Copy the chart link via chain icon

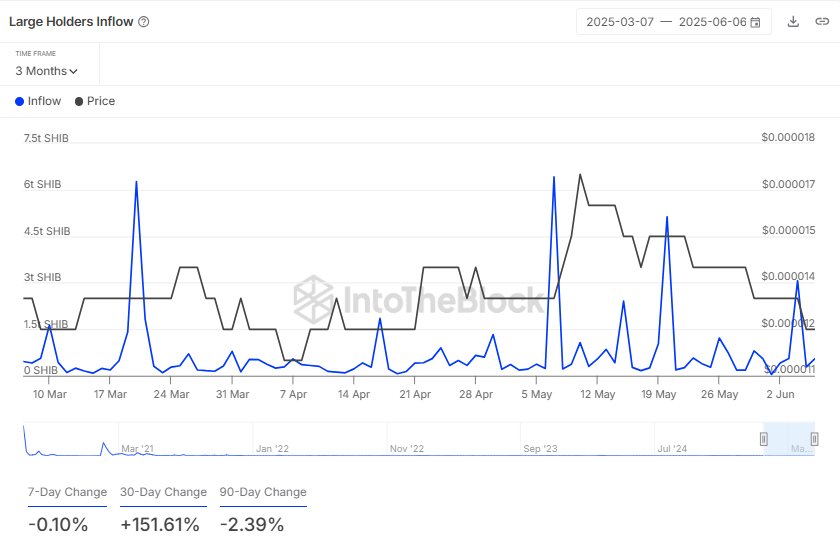pyautogui.click(x=821, y=22)
